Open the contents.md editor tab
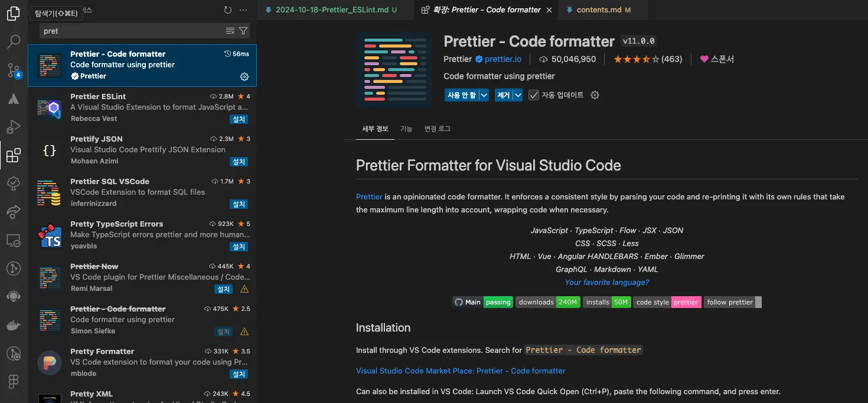The width and height of the screenshot is (868, 403). tap(602, 10)
